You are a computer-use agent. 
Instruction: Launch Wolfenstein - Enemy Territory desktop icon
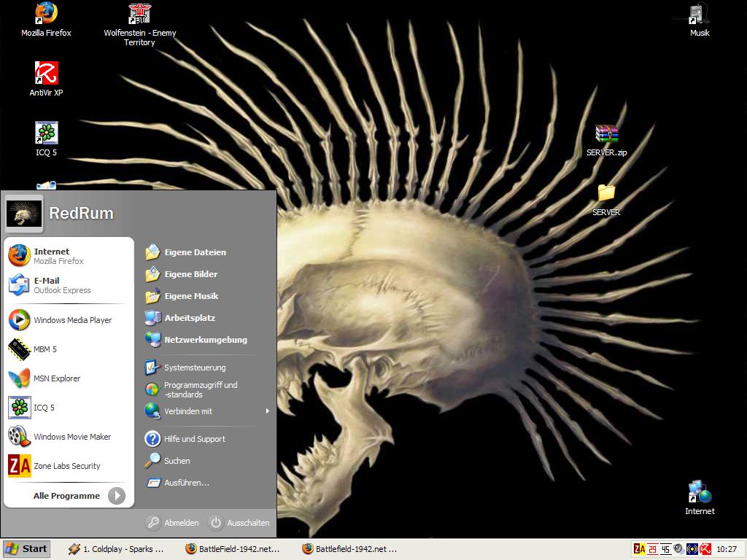(x=139, y=25)
